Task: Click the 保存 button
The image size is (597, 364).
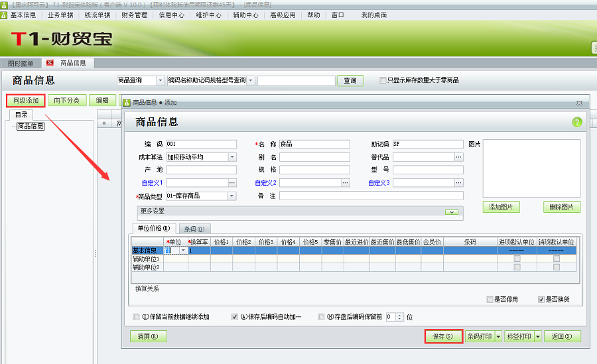Action: [444, 337]
